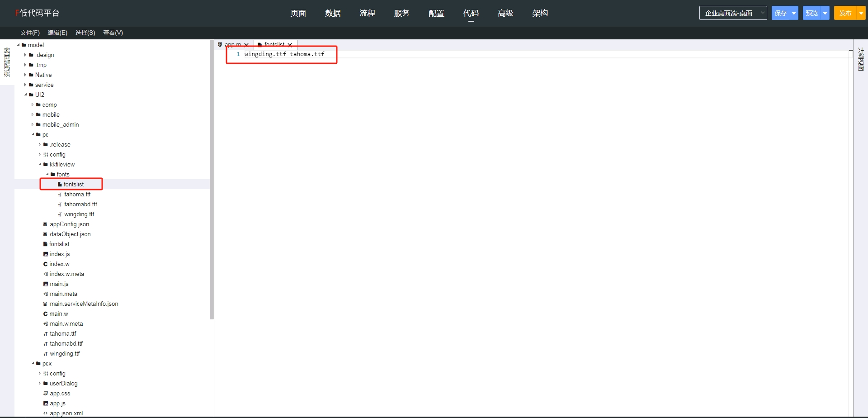Collapse the fonts folder
Image resolution: width=868 pixels, height=418 pixels.
(47, 174)
